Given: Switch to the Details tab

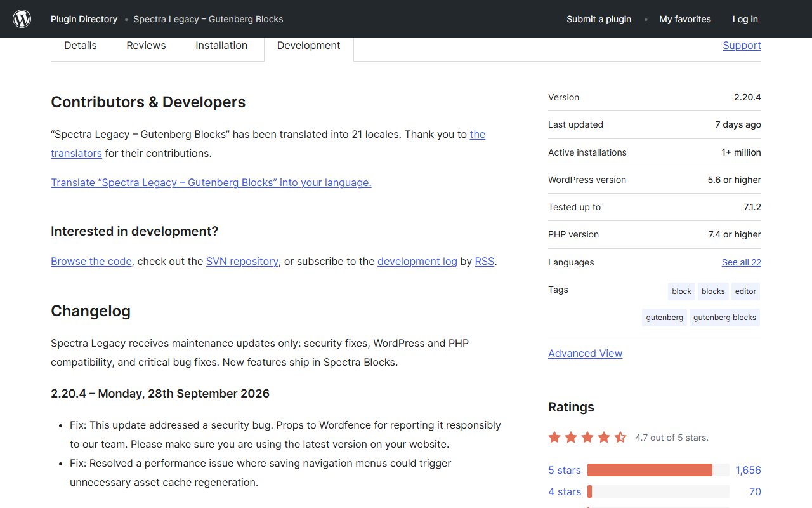Looking at the screenshot, I should (81, 46).
